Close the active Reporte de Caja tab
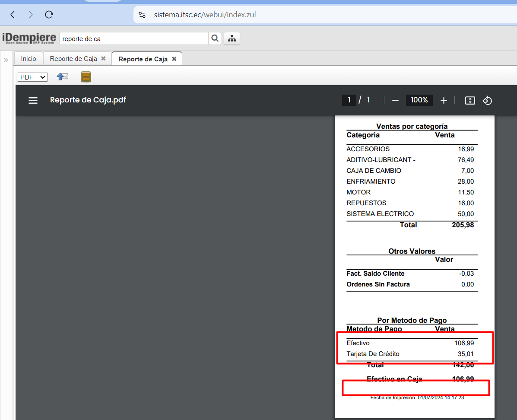Viewport: 517px width, 420px height. pos(174,59)
